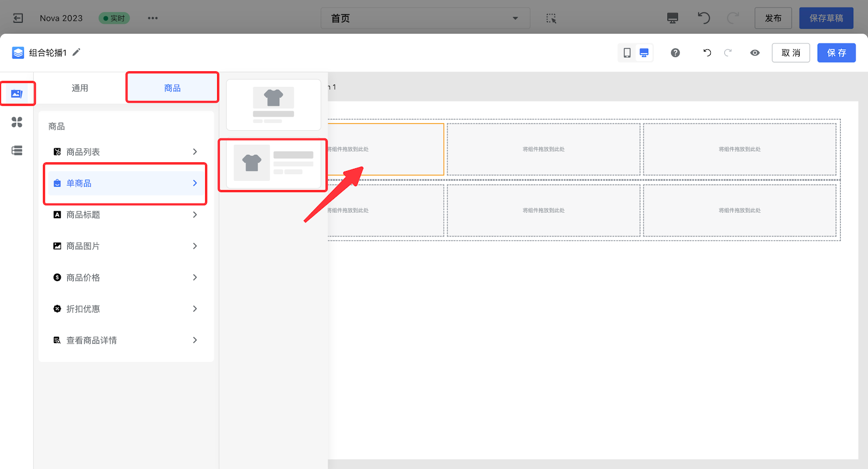This screenshot has height=469, width=868.
Task: Toggle the eye preview icon
Action: pyautogui.click(x=755, y=53)
